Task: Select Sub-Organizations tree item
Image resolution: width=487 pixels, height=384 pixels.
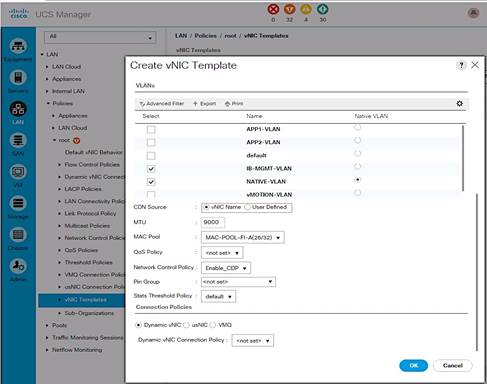Action: click(x=89, y=313)
